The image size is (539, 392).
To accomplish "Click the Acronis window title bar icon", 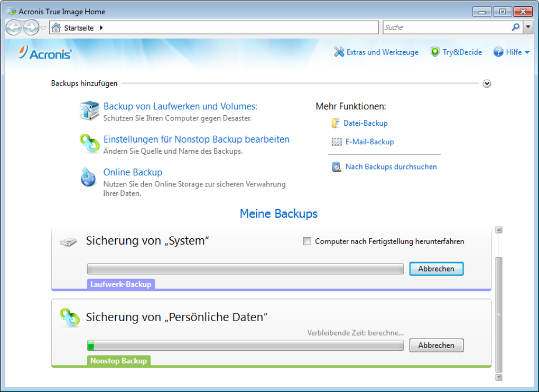I will pyautogui.click(x=11, y=11).
